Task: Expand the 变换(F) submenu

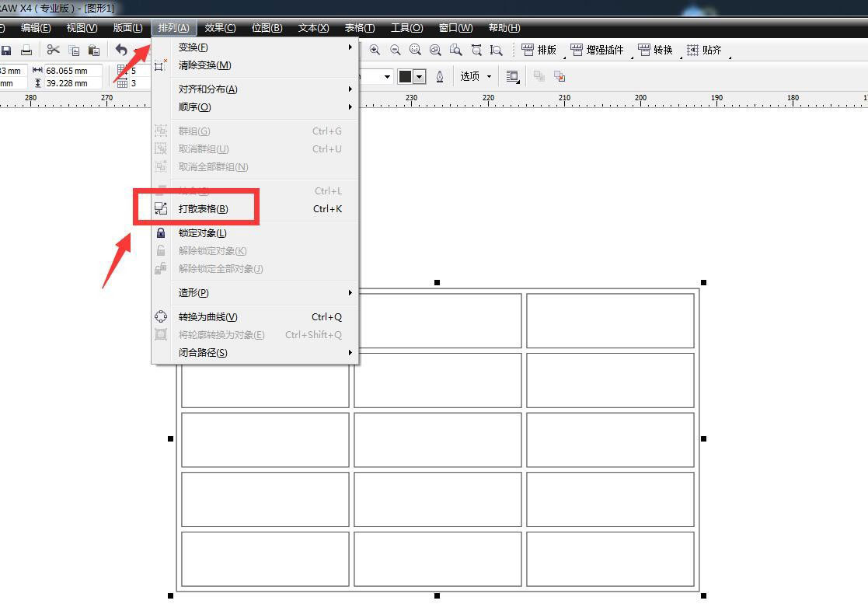Action: tap(193, 47)
